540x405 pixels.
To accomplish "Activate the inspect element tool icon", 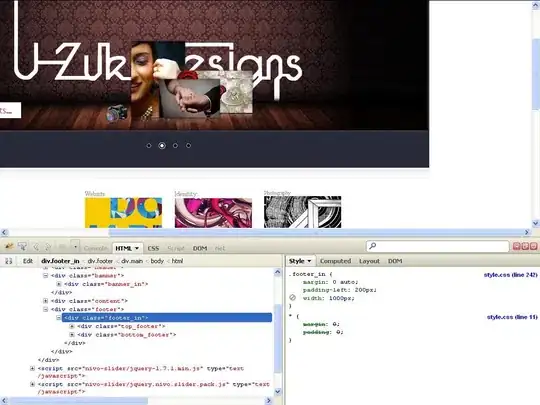I will (22, 246).
